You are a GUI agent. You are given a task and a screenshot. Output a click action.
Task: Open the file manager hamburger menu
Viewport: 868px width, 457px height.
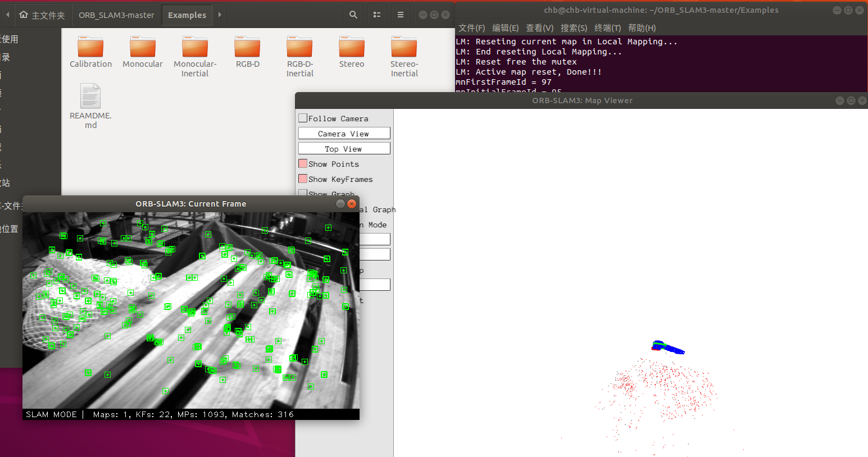point(401,15)
